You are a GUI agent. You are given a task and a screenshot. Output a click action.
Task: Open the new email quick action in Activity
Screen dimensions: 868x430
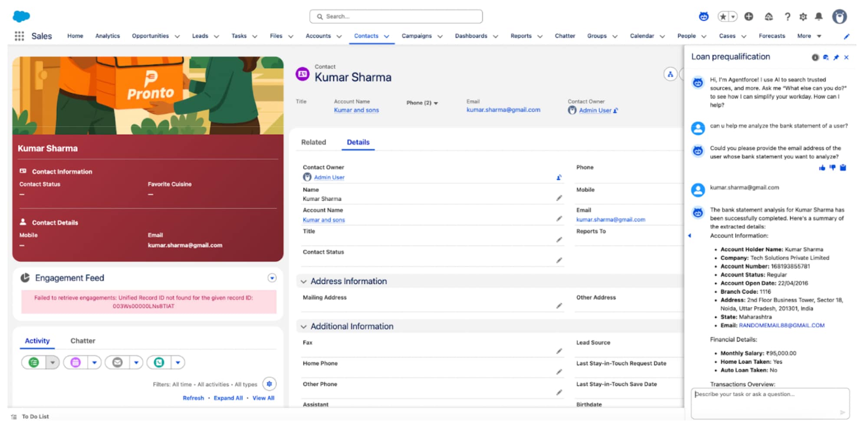coord(117,362)
